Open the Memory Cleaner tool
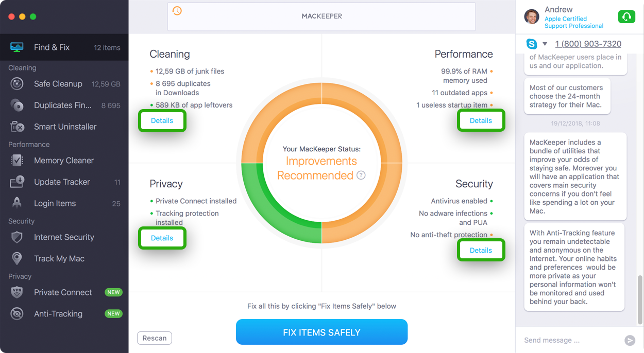This screenshot has height=353, width=644. (64, 161)
